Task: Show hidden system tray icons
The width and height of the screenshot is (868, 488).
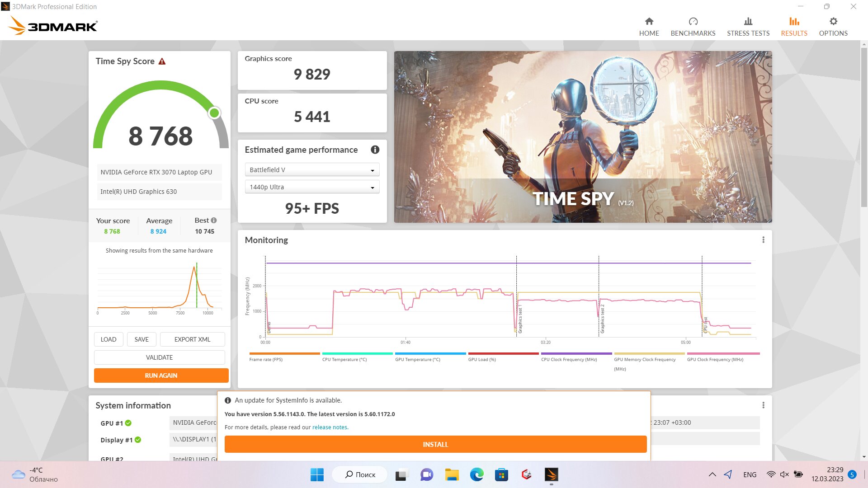Action: tap(712, 474)
